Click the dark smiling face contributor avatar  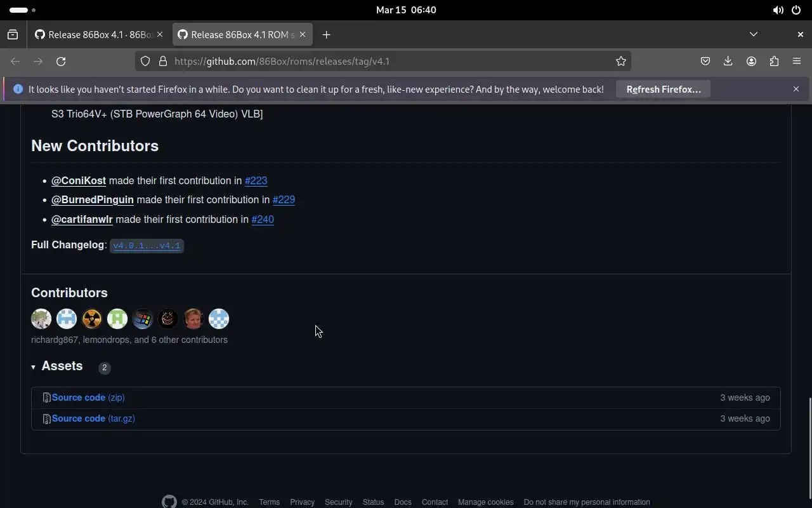(x=168, y=319)
